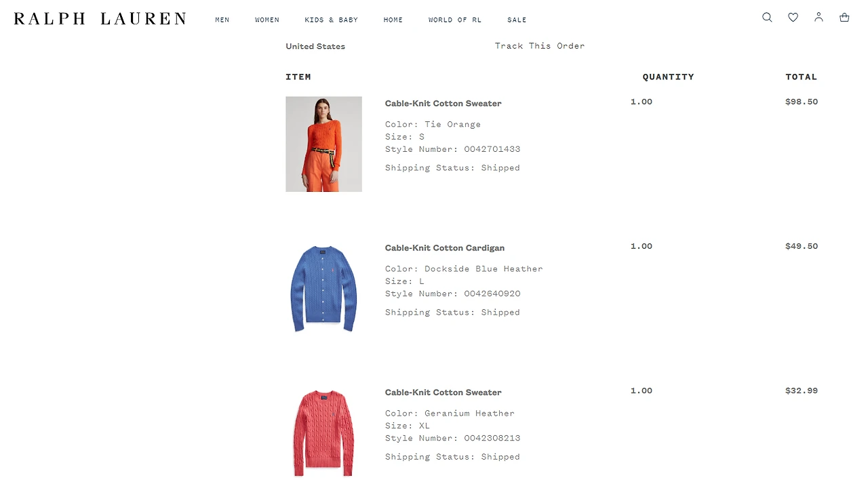Open the Home menu
The height and width of the screenshot is (482, 868).
click(x=393, y=20)
